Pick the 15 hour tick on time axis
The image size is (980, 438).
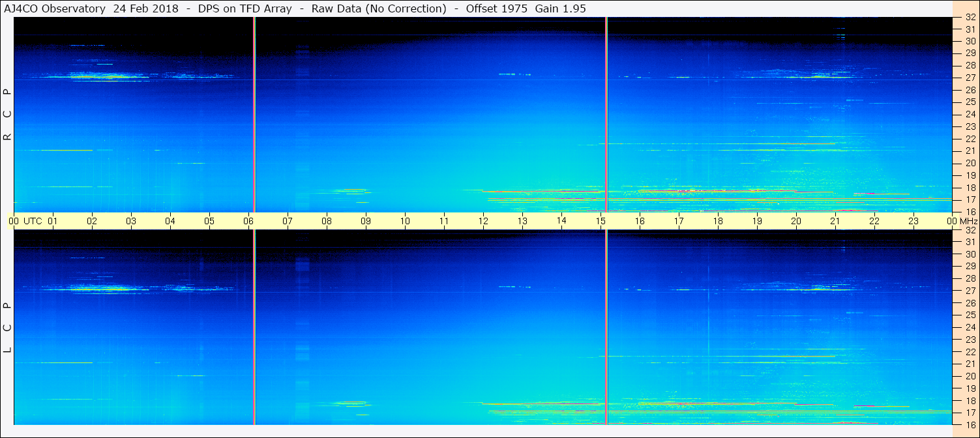(601, 221)
